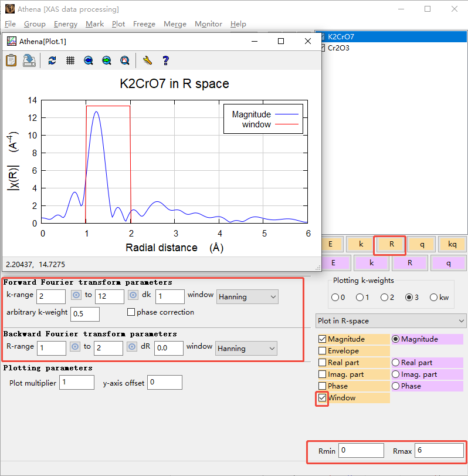Open plot help via the question mark
Screen dimensions: 468x476
pos(165,60)
